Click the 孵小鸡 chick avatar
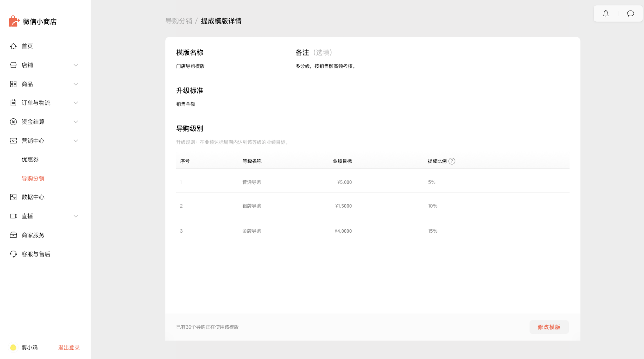The width and height of the screenshot is (644, 359). click(x=13, y=347)
